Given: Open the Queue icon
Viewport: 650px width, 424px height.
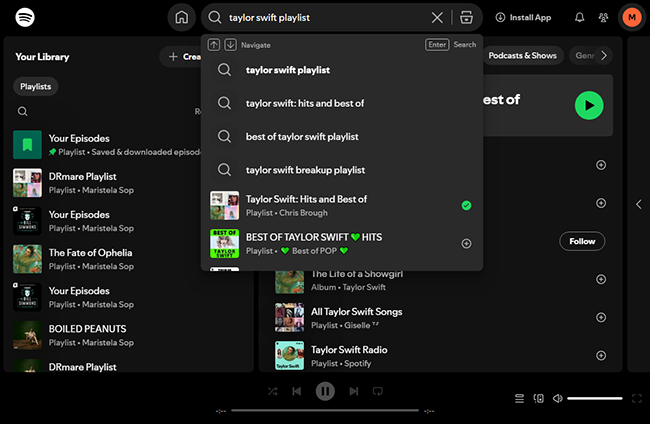Looking at the screenshot, I should tap(519, 398).
